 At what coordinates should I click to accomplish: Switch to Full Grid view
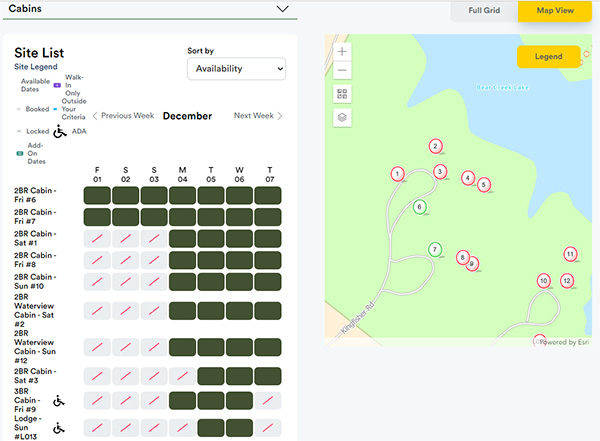[x=484, y=11]
